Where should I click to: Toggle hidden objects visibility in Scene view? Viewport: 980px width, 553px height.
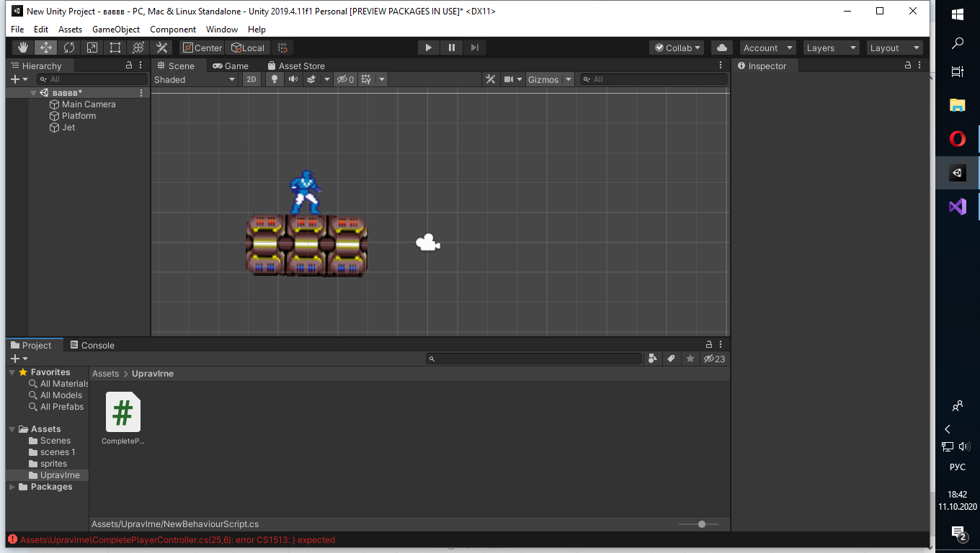tap(346, 79)
